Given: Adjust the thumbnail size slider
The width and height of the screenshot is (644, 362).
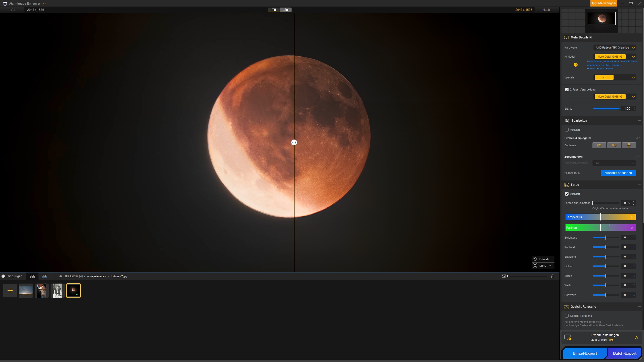Looking at the screenshot, I should coord(528,276).
